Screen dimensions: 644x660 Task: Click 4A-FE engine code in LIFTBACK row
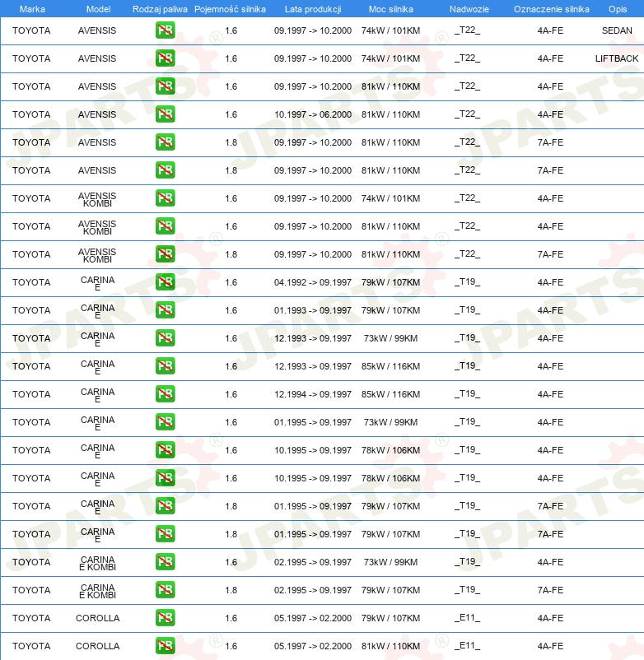click(550, 58)
